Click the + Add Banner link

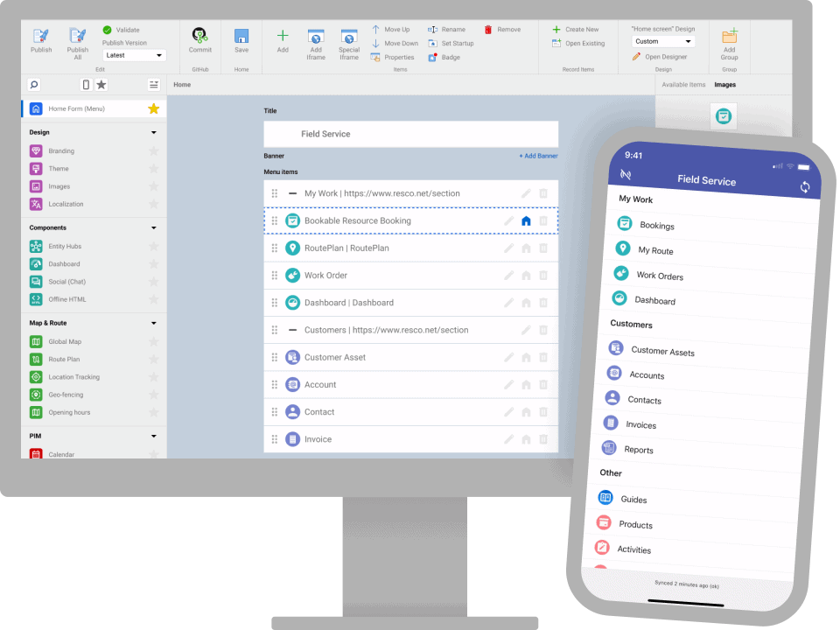tap(538, 156)
